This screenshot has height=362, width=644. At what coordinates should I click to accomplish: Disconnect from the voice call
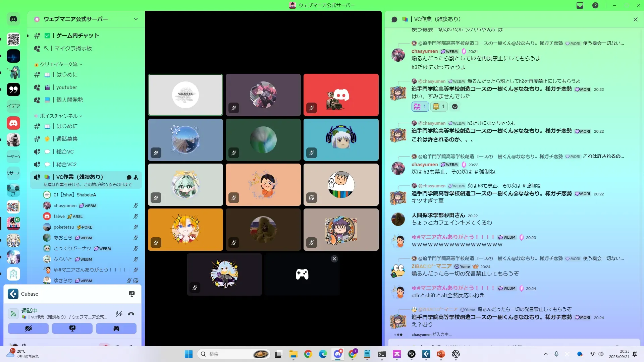pos(131,314)
